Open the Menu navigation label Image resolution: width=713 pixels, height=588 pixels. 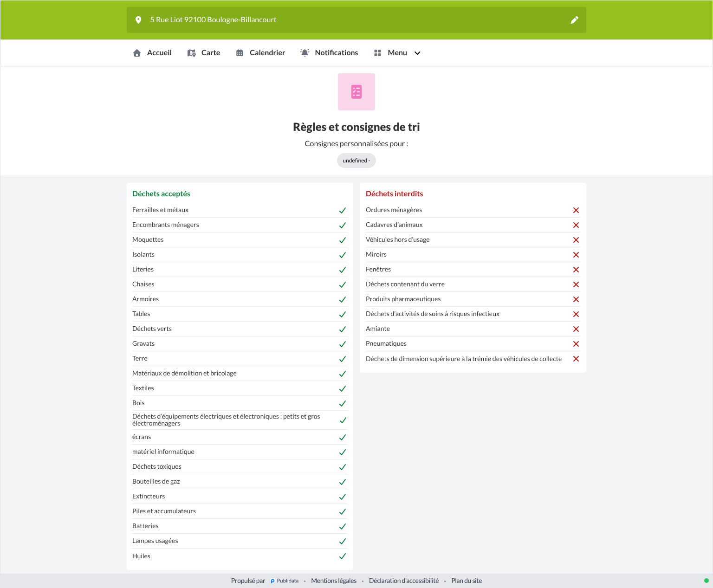[x=397, y=53]
